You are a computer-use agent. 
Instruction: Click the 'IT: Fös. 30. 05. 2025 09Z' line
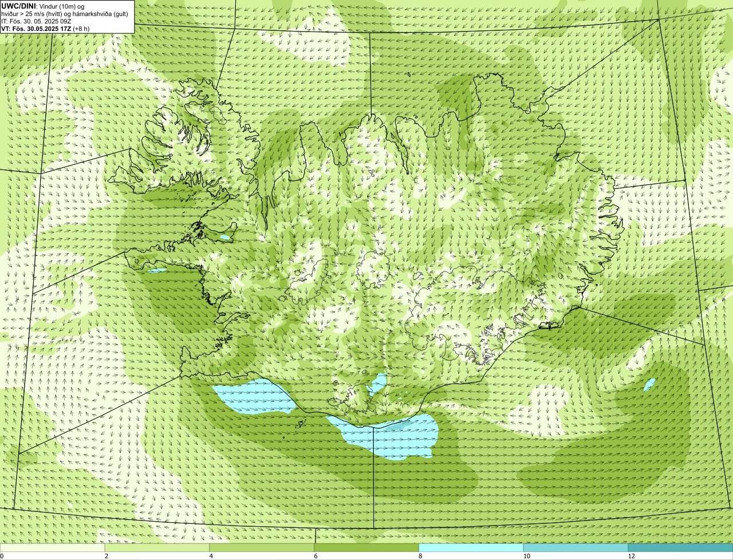pos(36,21)
